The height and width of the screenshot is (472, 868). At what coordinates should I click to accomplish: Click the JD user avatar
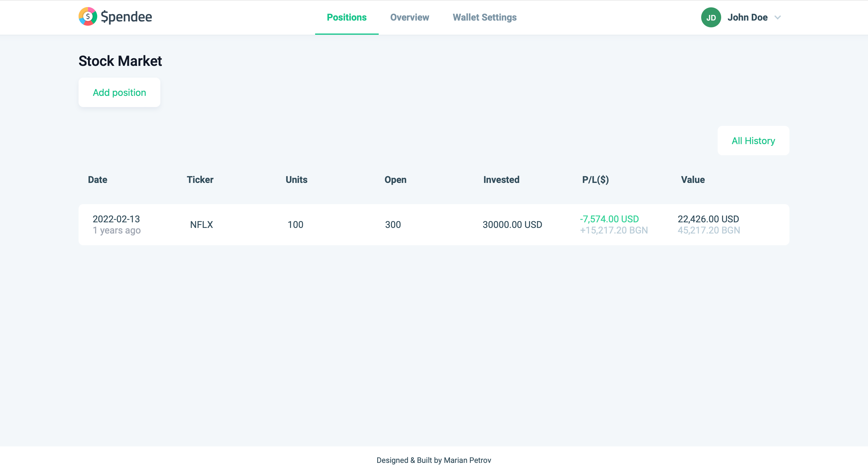coord(711,18)
